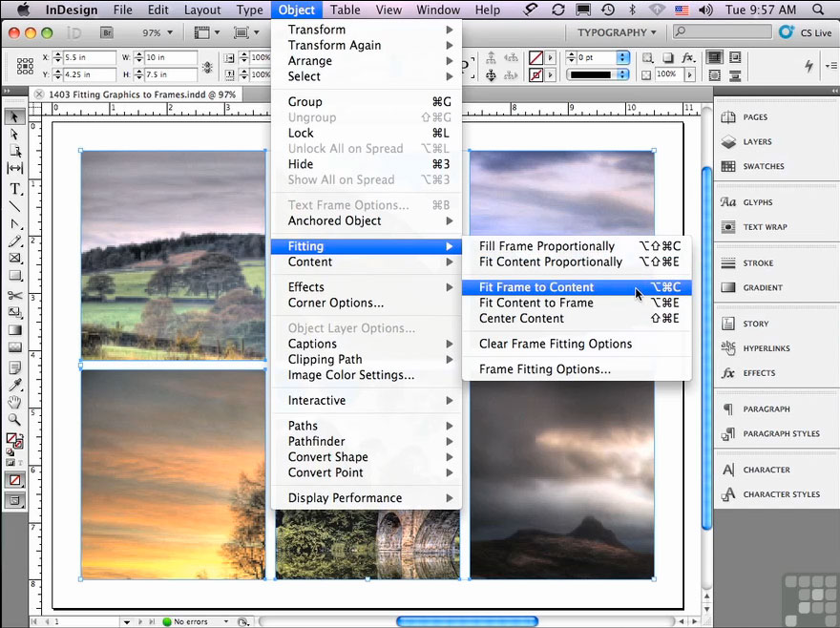Select the Gap tool
This screenshot has height=628, width=840.
(x=14, y=168)
